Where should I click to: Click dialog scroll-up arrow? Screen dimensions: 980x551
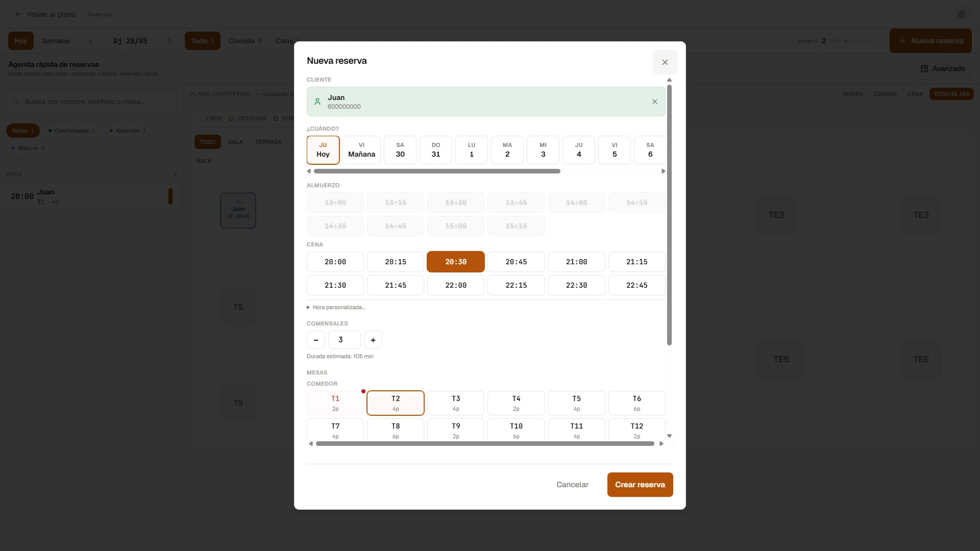(669, 80)
